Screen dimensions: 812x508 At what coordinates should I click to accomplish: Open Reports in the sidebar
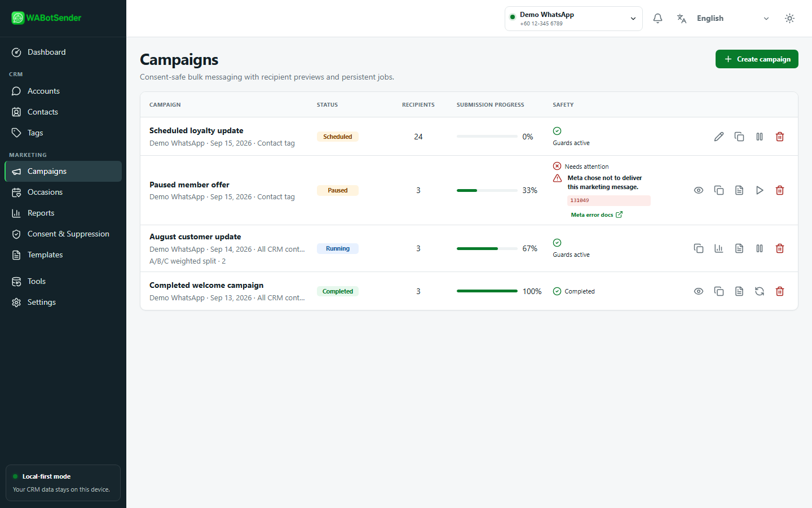coord(63,213)
